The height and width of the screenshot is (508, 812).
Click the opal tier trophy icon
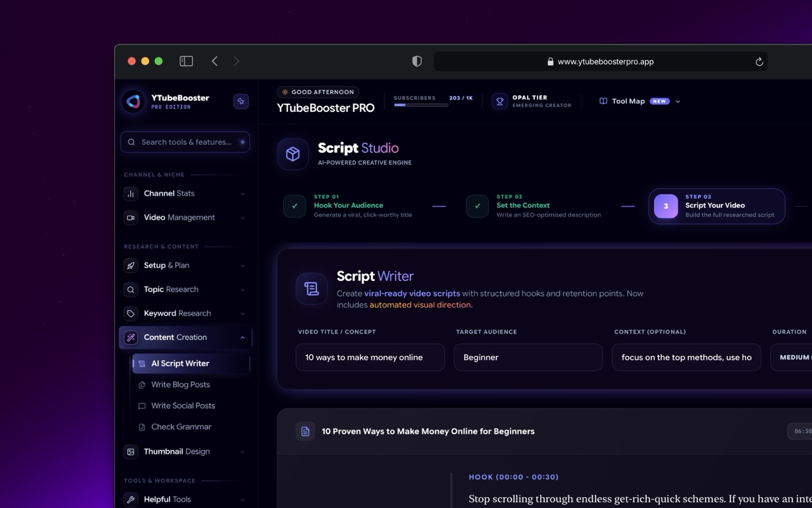tap(500, 101)
